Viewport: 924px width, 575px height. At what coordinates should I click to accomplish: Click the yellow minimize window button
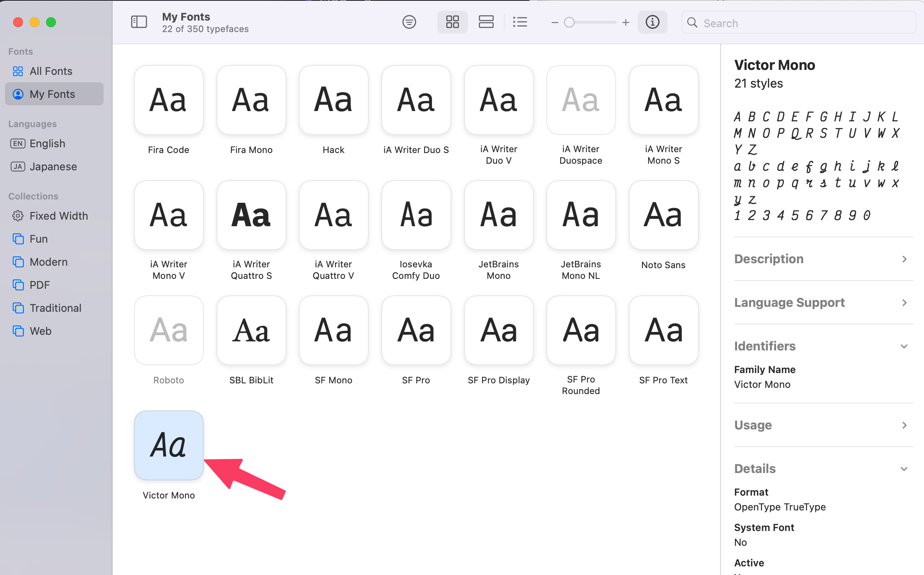click(35, 22)
